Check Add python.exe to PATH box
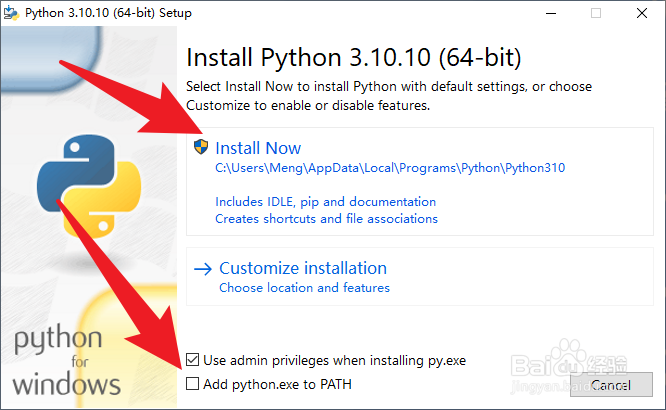This screenshot has width=666, height=410. point(192,384)
